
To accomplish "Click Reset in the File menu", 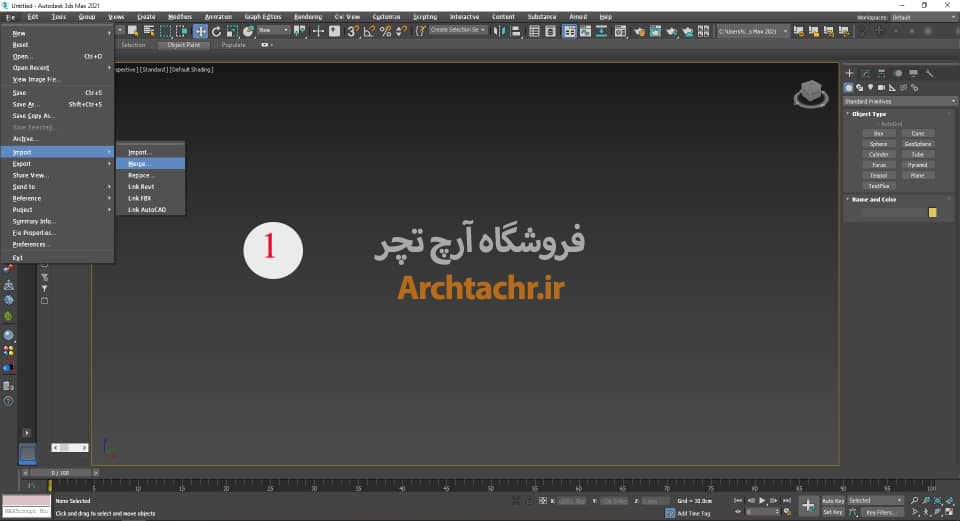I will [x=57, y=45].
